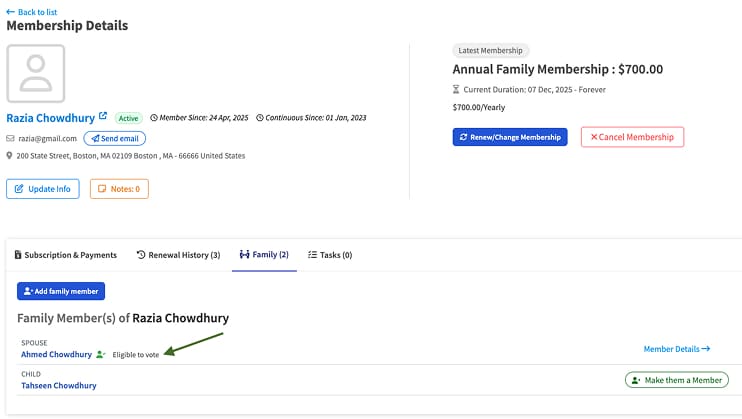Click the Latest Membership badge
The height and width of the screenshot is (419, 742).
(490, 51)
